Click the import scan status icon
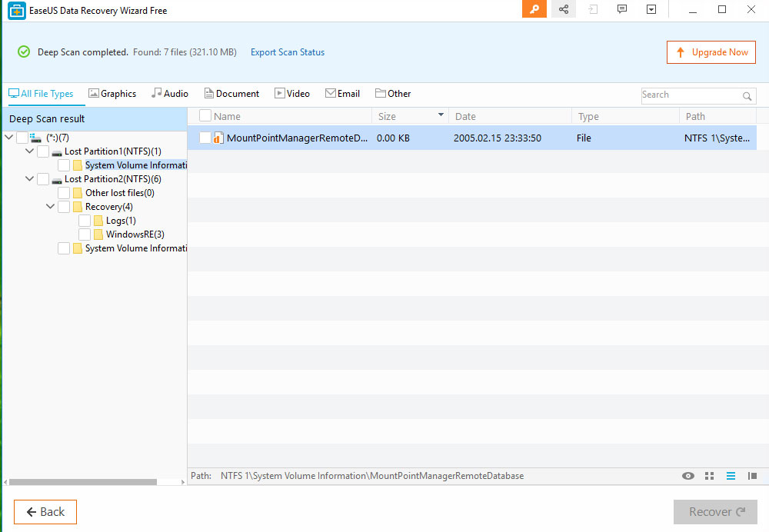Image resolution: width=769 pixels, height=532 pixels. pyautogui.click(x=593, y=9)
